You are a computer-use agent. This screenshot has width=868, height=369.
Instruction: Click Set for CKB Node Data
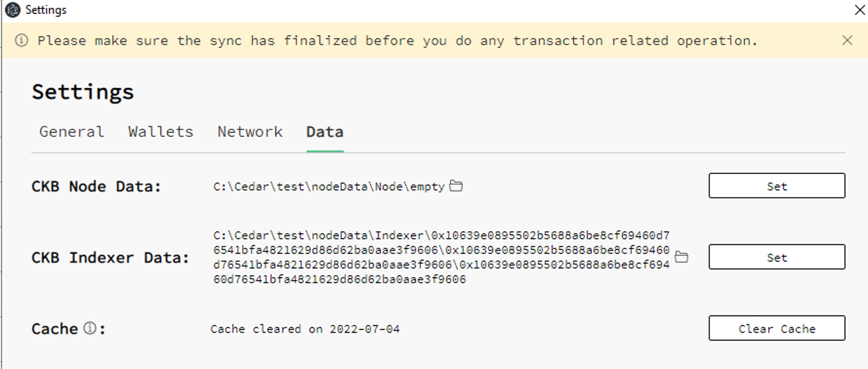click(776, 186)
